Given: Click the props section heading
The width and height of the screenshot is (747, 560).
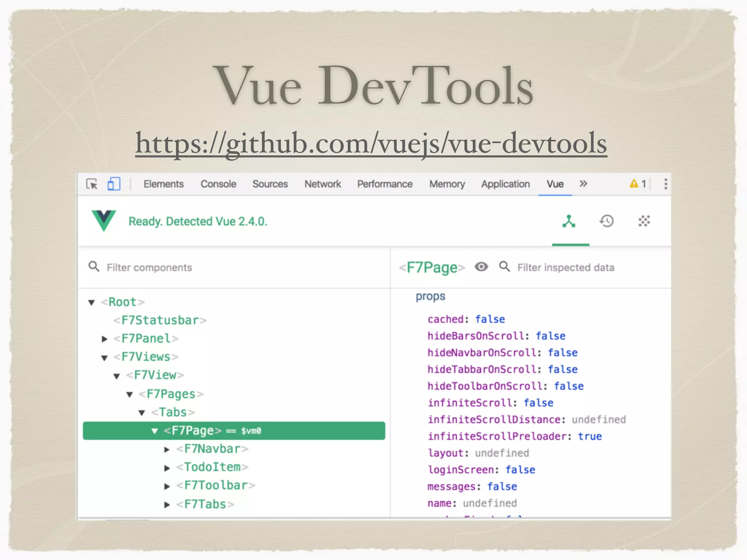Looking at the screenshot, I should (430, 296).
